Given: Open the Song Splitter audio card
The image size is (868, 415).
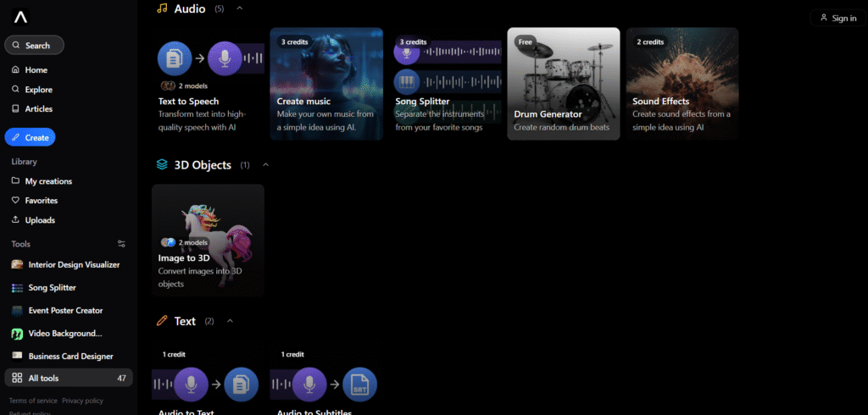Looking at the screenshot, I should click(x=445, y=84).
